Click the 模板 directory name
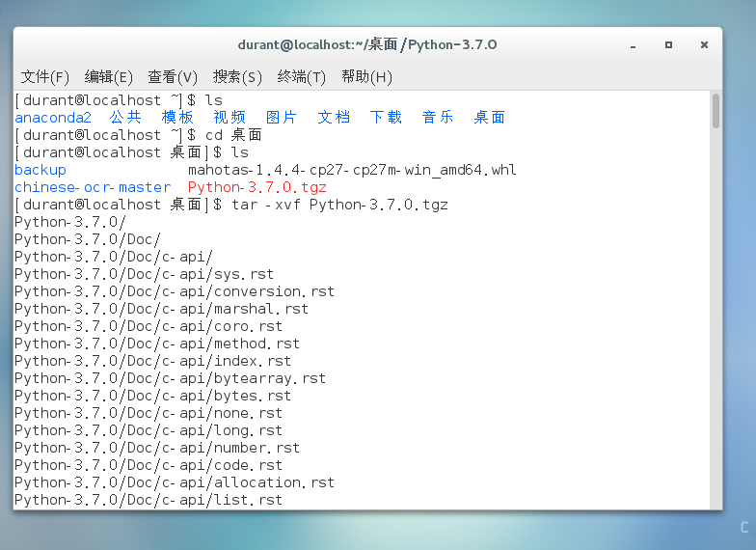The width and height of the screenshot is (756, 550). tap(177, 118)
